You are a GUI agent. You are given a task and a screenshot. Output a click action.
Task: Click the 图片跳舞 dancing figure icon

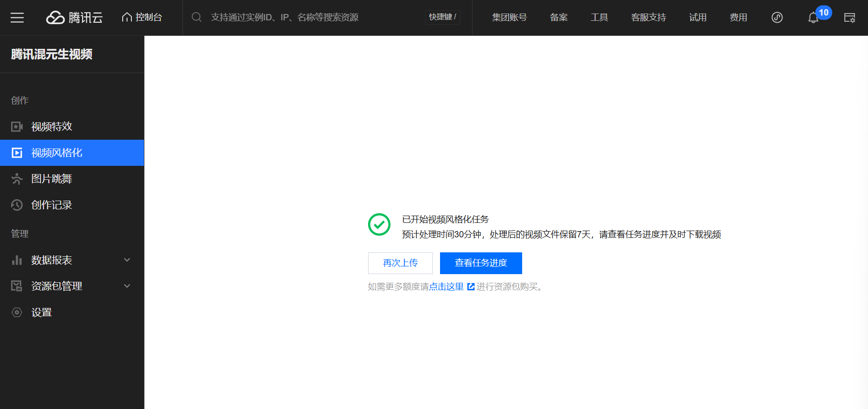[x=17, y=179]
